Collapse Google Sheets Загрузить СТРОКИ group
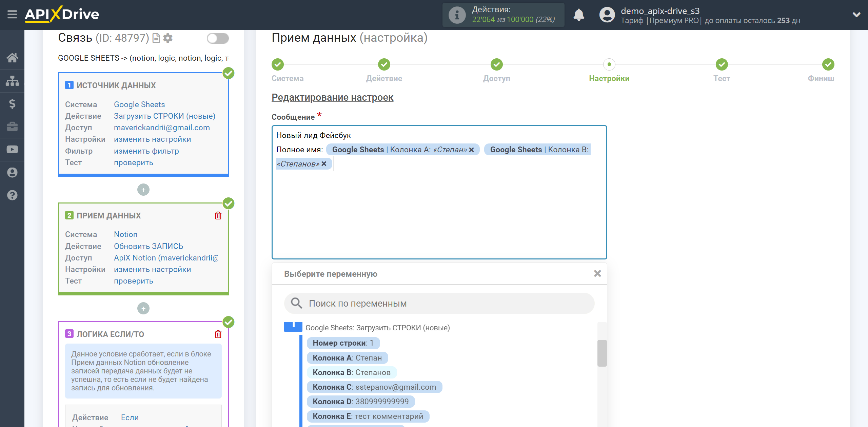The image size is (868, 427). pos(293,327)
